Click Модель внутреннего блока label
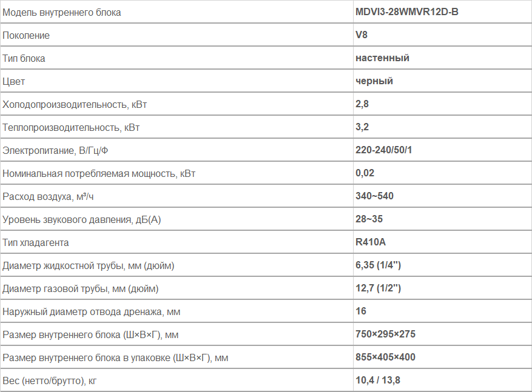Image resolution: width=532 pixels, height=392 pixels. (x=62, y=13)
